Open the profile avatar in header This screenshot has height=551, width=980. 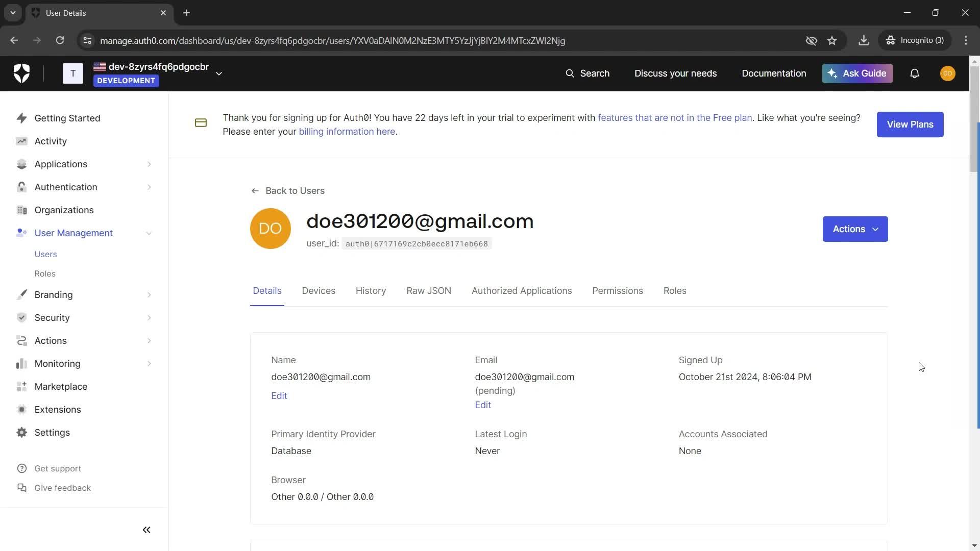tap(948, 73)
